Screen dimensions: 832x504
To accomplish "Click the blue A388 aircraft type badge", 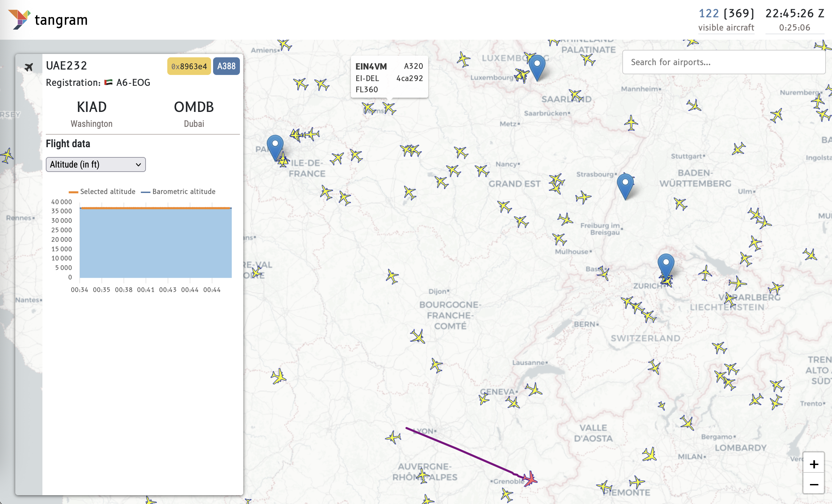I will tap(226, 66).
